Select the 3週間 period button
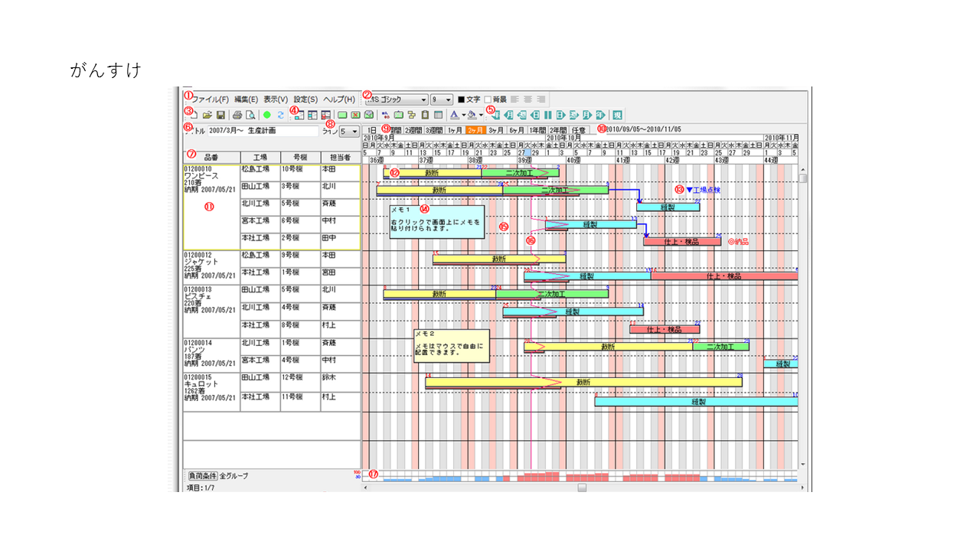The height and width of the screenshot is (551, 980). tap(433, 129)
